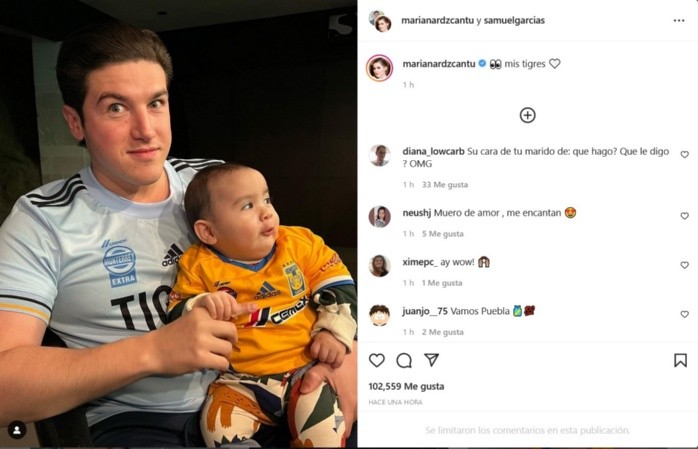The image size is (698, 449).
Task: Open the three-dots more options menu
Action: coord(679,20)
